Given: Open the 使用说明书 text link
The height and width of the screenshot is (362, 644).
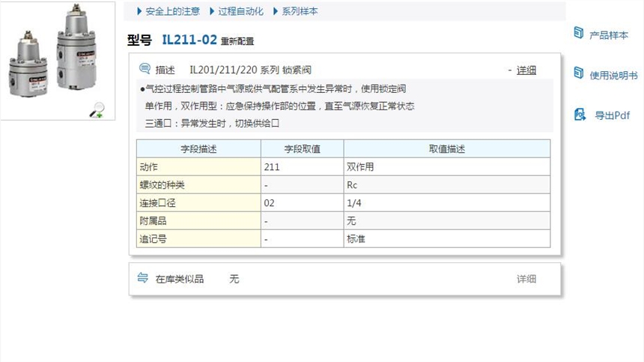Looking at the screenshot, I should point(613,75).
